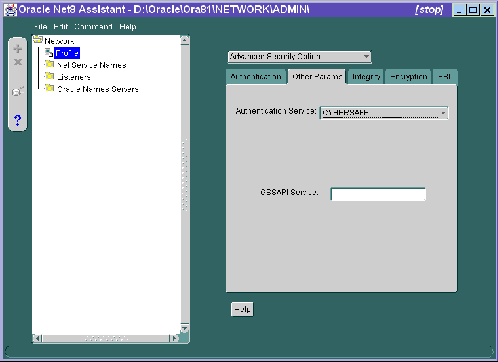498x362 pixels.
Task: Click the Network folder icon in tree
Action: [x=38, y=40]
